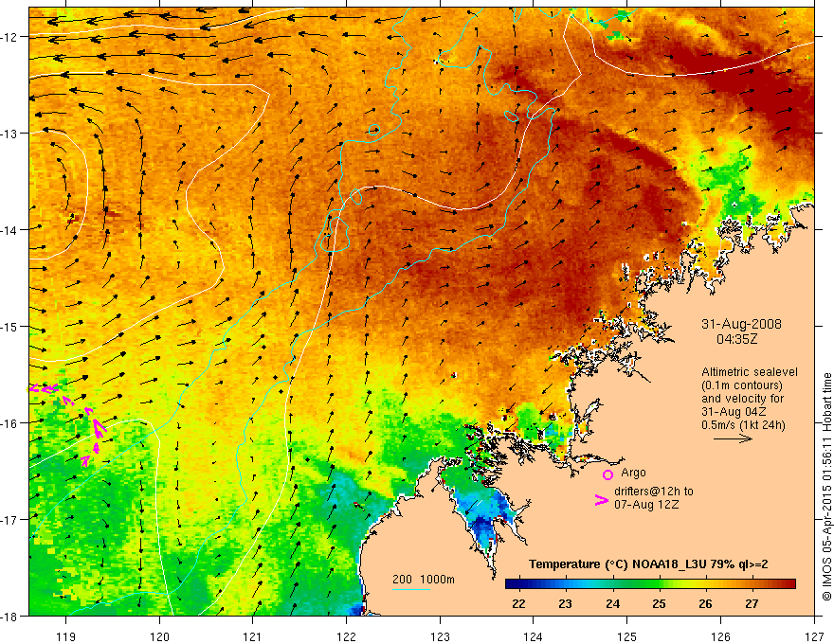The image size is (834, 644).
Task: Click latitude axis label -16
Action: (x=10, y=423)
